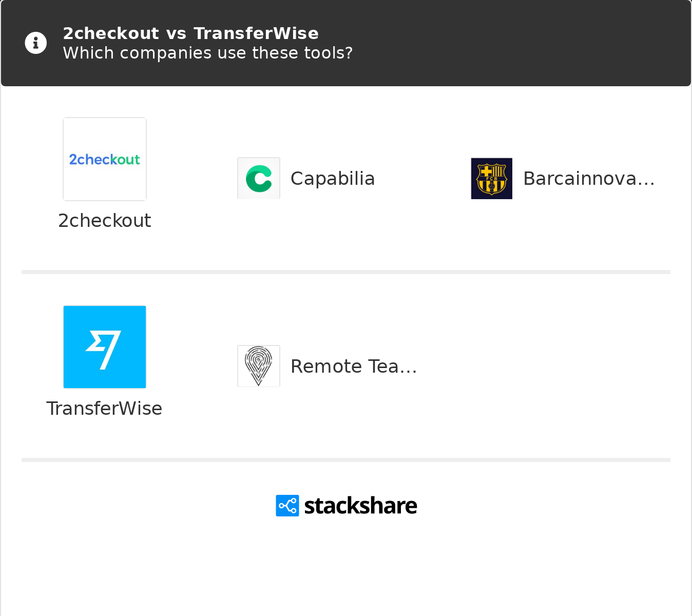Click the FC Barcelona crest icon

(492, 179)
